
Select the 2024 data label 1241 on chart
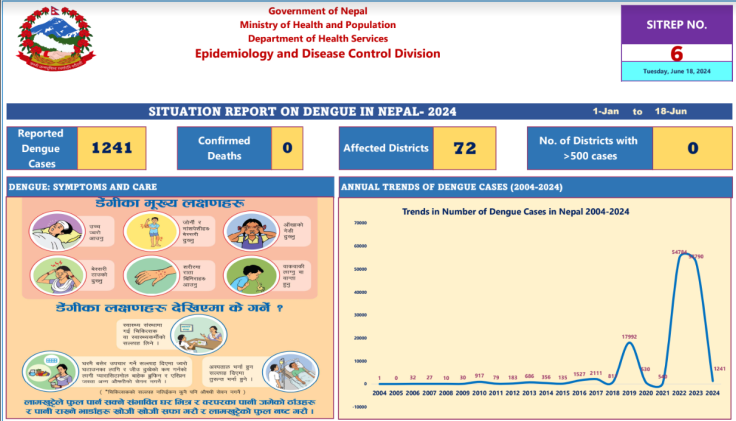pyautogui.click(x=720, y=368)
